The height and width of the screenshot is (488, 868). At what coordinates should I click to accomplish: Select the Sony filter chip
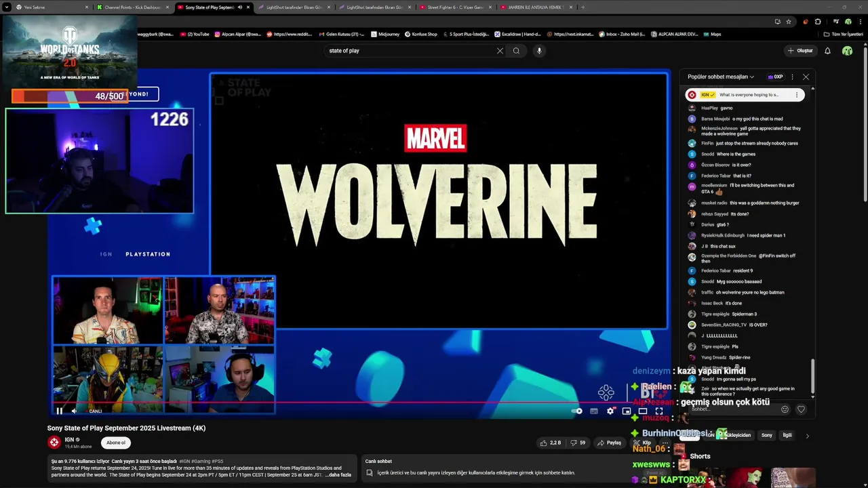pyautogui.click(x=767, y=435)
